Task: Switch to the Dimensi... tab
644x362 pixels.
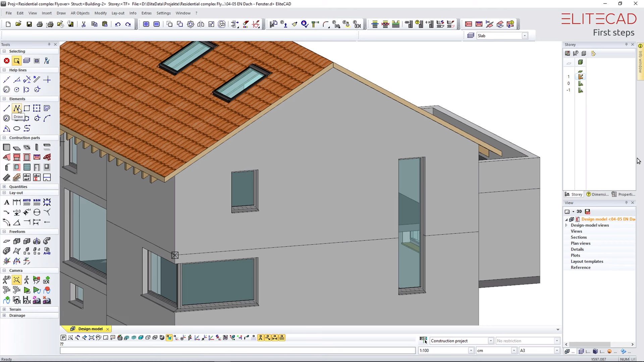Action: [x=597, y=194]
